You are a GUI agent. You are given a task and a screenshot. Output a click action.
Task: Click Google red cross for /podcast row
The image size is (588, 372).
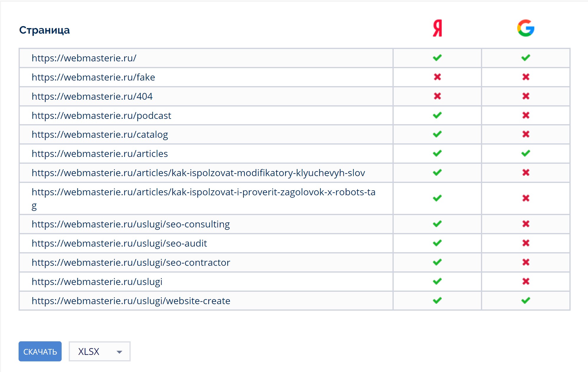pos(525,115)
